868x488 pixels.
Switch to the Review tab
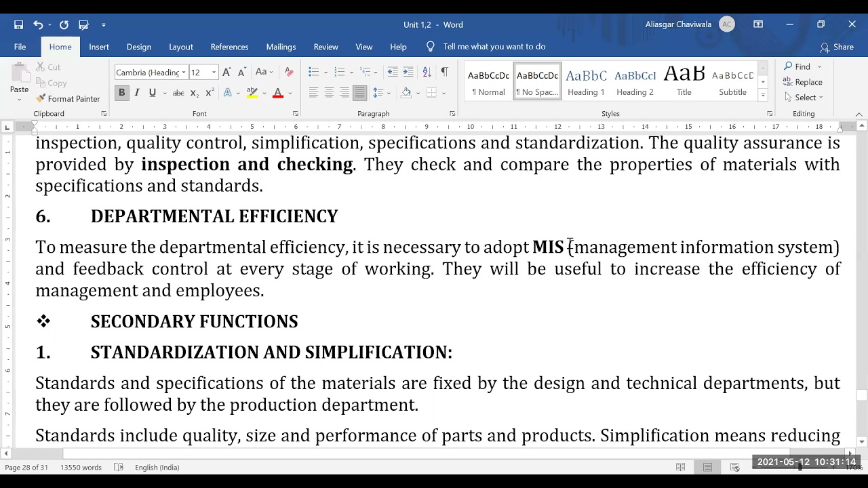point(325,47)
